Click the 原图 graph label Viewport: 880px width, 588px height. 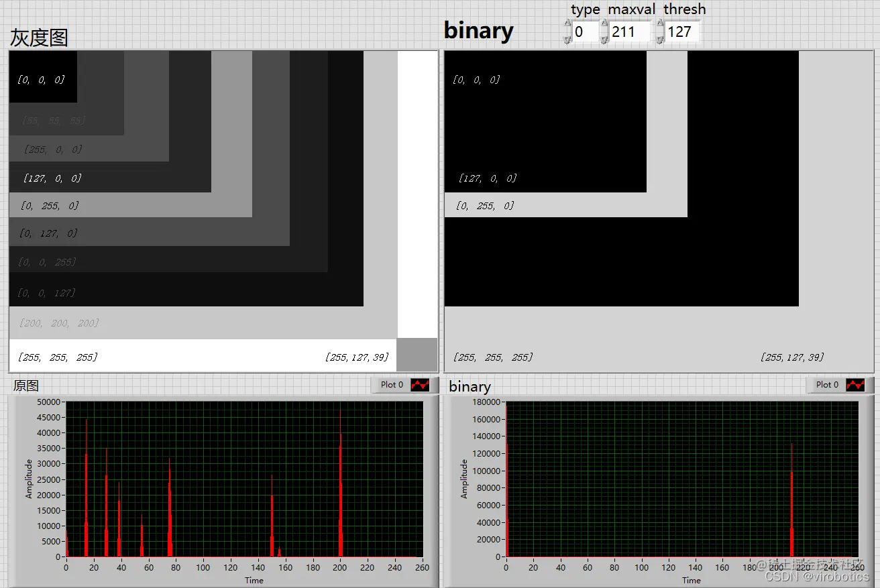coord(26,386)
